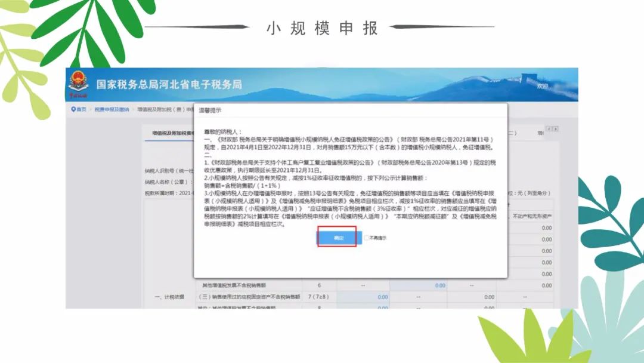Go to 首页 via the breadcrumb
Viewport: 644px width, 363px height.
(x=81, y=109)
